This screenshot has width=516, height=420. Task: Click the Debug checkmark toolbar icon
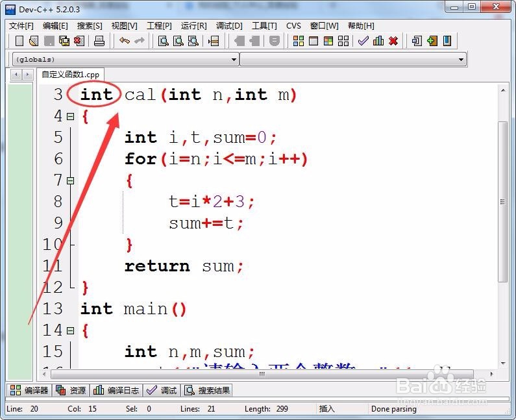pos(363,41)
